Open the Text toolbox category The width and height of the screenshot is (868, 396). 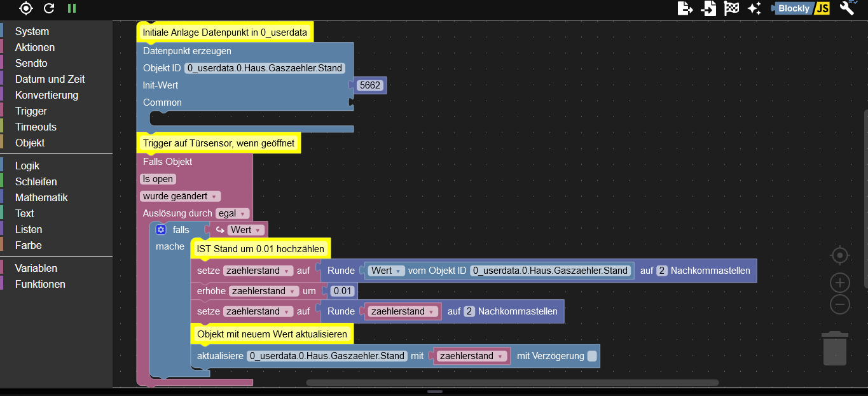click(24, 213)
